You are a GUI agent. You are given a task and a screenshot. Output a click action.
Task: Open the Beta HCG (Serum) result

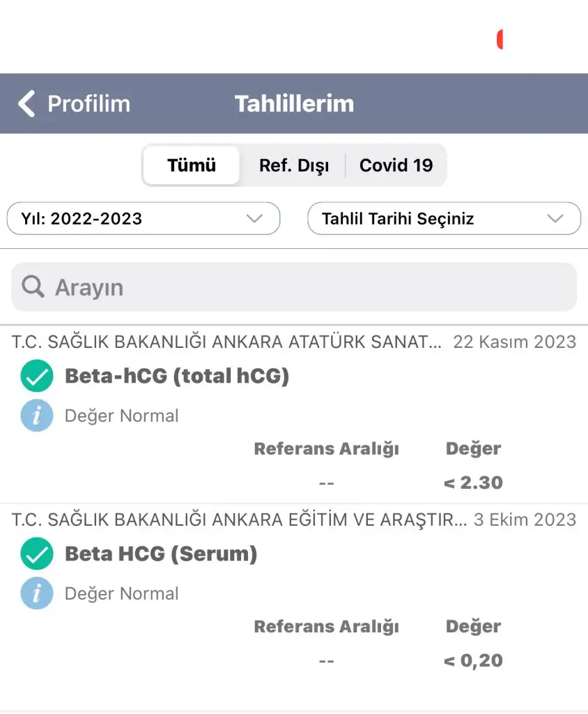[x=161, y=554]
